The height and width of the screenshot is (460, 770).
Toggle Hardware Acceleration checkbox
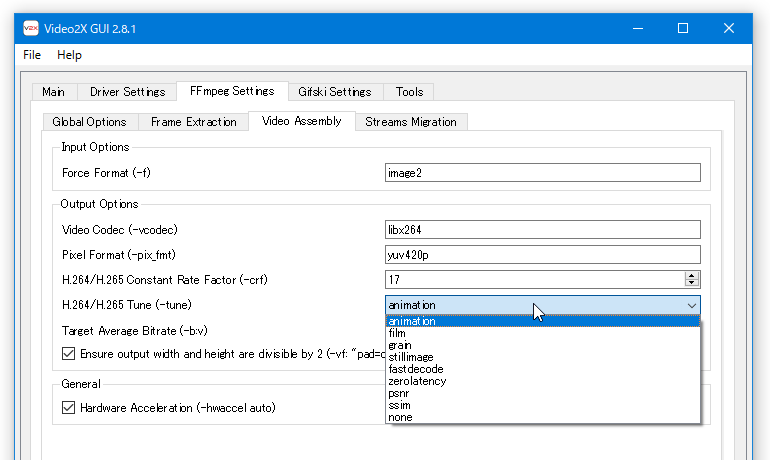[x=68, y=407]
